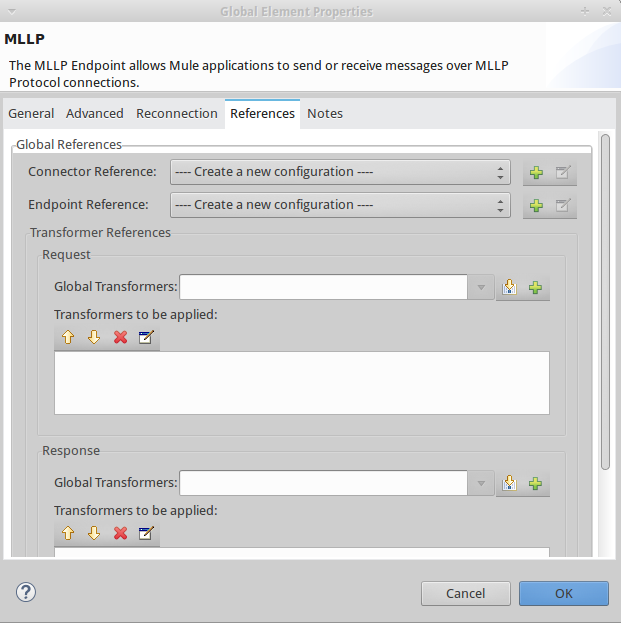Open the Endpoint Reference dropdown

click(340, 205)
